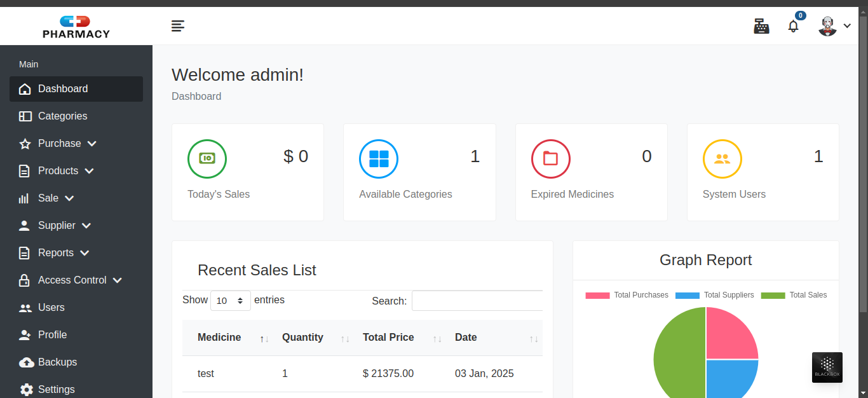Image resolution: width=868 pixels, height=398 pixels.
Task: Click the Pharmacy logo link
Action: pyautogui.click(x=76, y=27)
